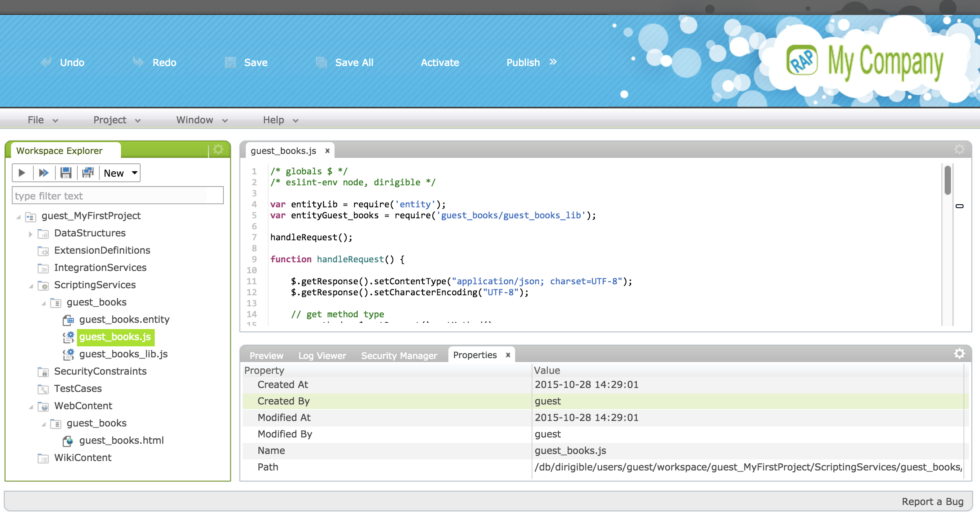This screenshot has width=980, height=516.
Task: Open the Workspace Explorer gear settings icon
Action: point(218,150)
